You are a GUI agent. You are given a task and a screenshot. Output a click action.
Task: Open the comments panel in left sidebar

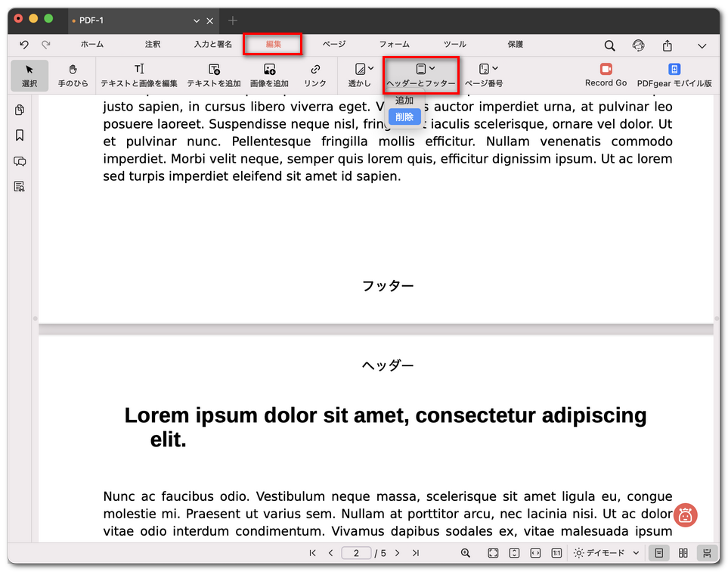(20, 161)
